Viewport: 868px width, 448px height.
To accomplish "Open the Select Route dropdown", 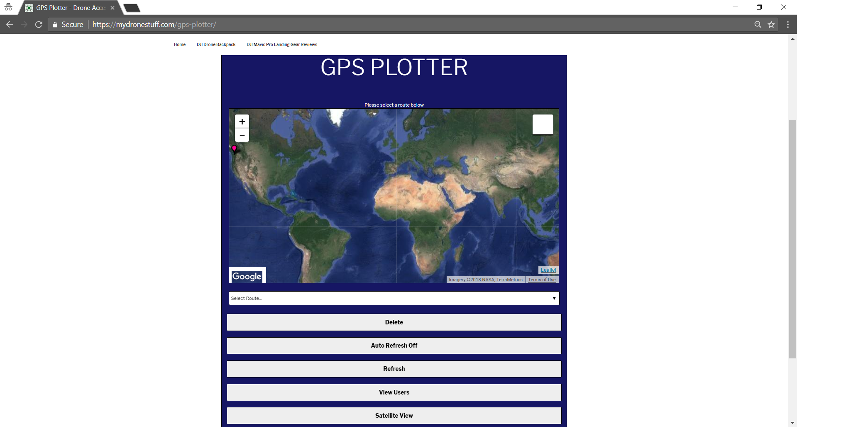I will point(394,298).
